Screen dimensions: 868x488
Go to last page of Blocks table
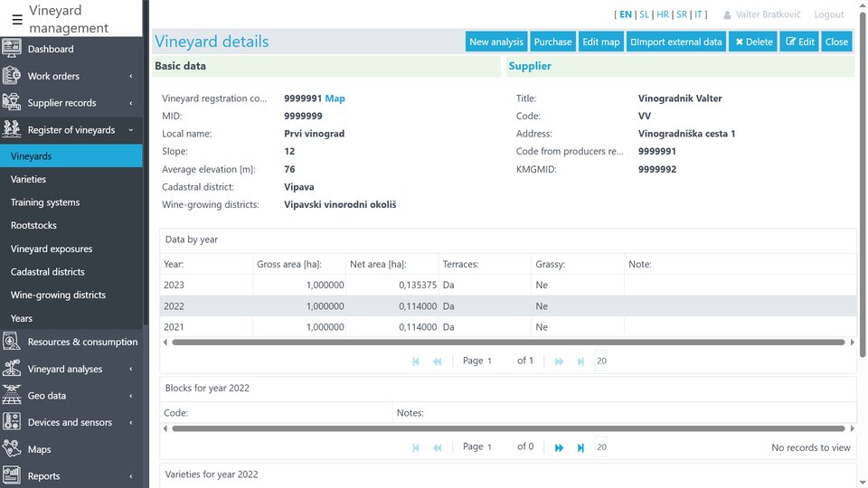click(x=580, y=447)
